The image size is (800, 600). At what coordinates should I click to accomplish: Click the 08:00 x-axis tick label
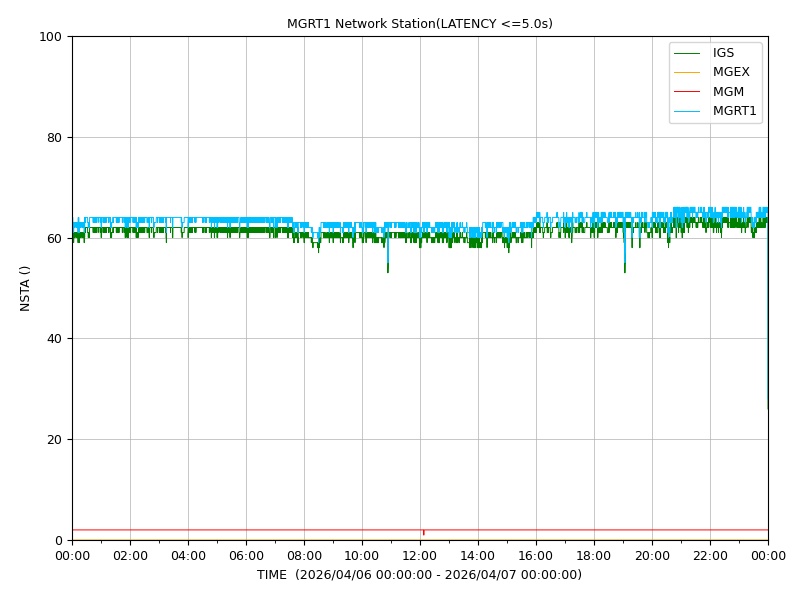click(304, 556)
